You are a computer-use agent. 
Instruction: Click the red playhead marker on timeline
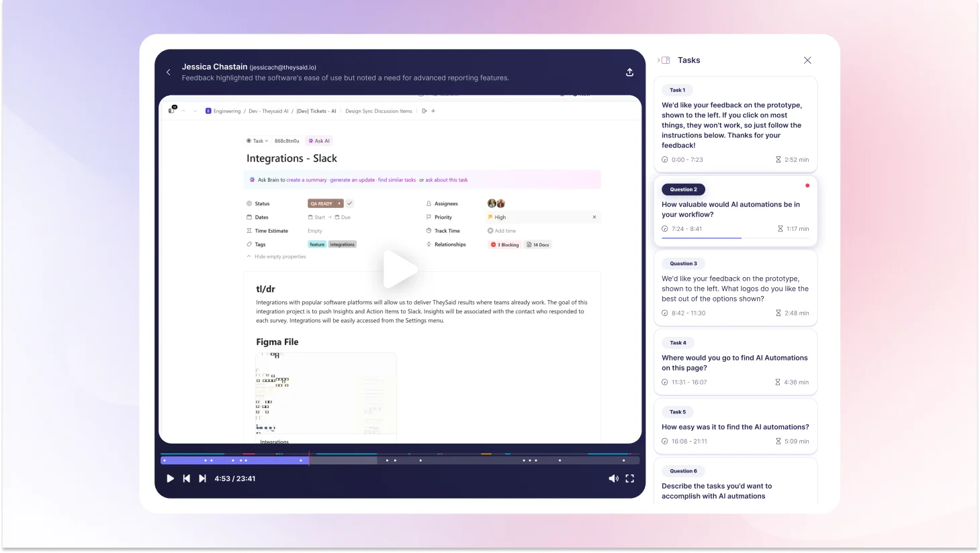pos(309,459)
